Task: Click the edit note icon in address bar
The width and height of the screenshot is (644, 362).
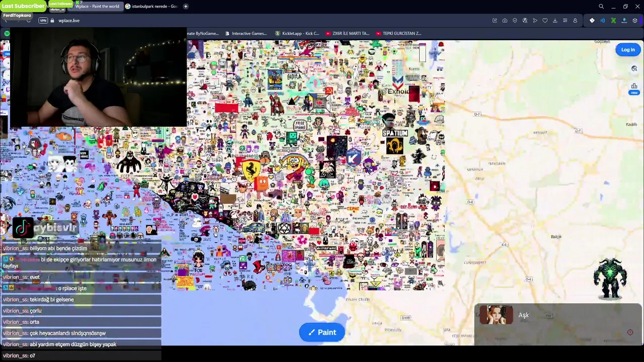Action: pos(495,21)
